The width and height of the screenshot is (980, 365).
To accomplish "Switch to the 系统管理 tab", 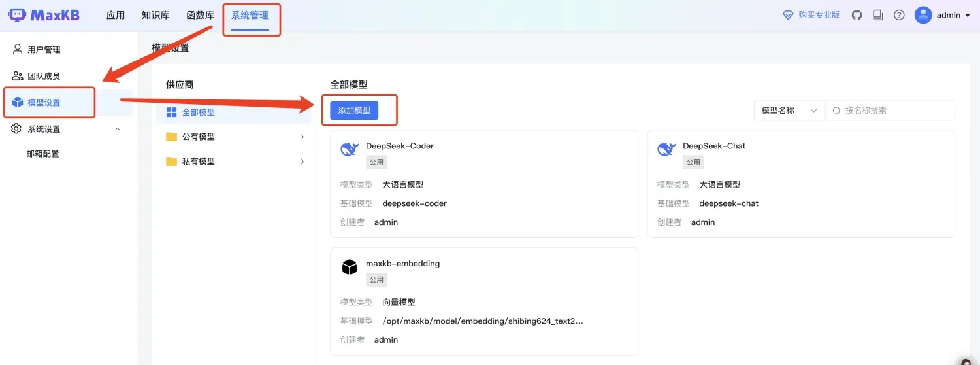I will point(250,15).
